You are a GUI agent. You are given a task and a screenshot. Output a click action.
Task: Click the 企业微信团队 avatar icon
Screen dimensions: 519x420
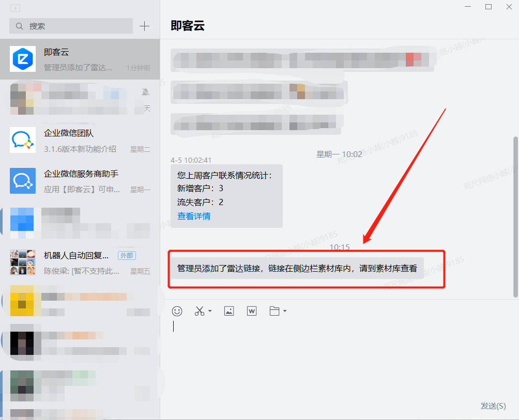[23, 140]
